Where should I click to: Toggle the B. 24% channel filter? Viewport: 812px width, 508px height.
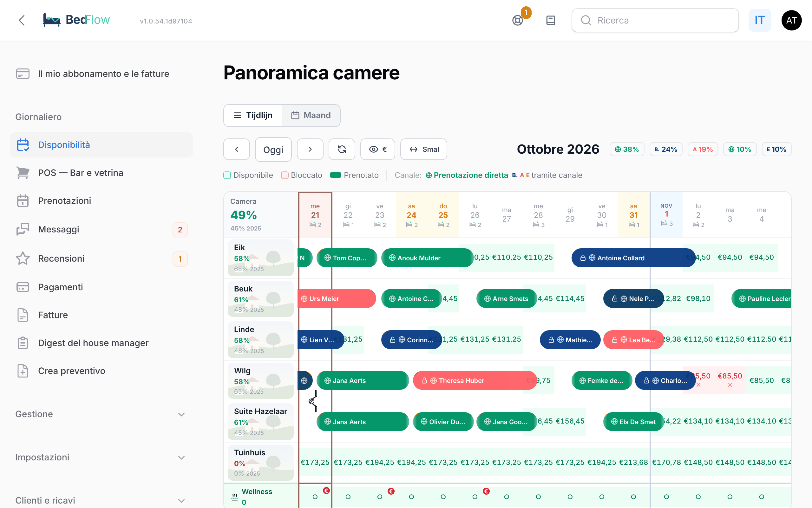[666, 149]
